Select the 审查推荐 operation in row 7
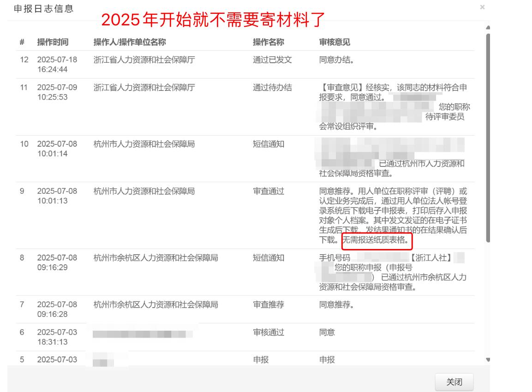 [268, 305]
